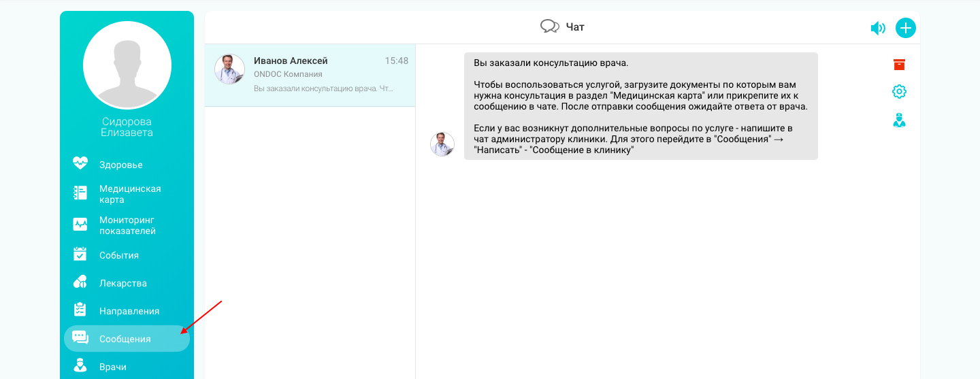Go to Мониторинг показателей section
Viewport: 980px width, 379px height.
pyautogui.click(x=127, y=225)
